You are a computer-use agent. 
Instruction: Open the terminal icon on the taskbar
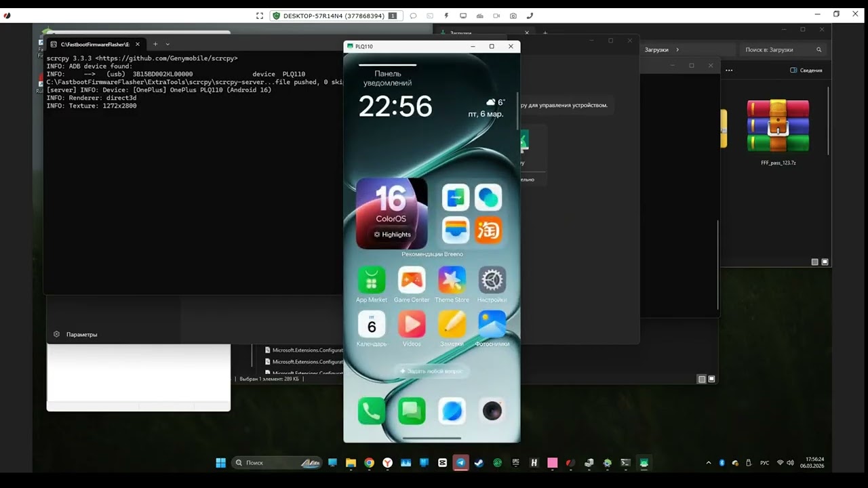[x=626, y=463]
